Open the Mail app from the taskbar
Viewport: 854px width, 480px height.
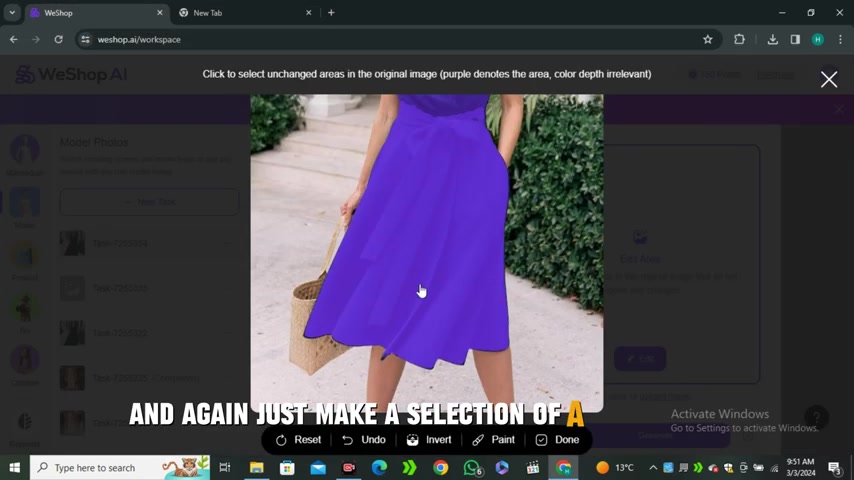pos(318,467)
